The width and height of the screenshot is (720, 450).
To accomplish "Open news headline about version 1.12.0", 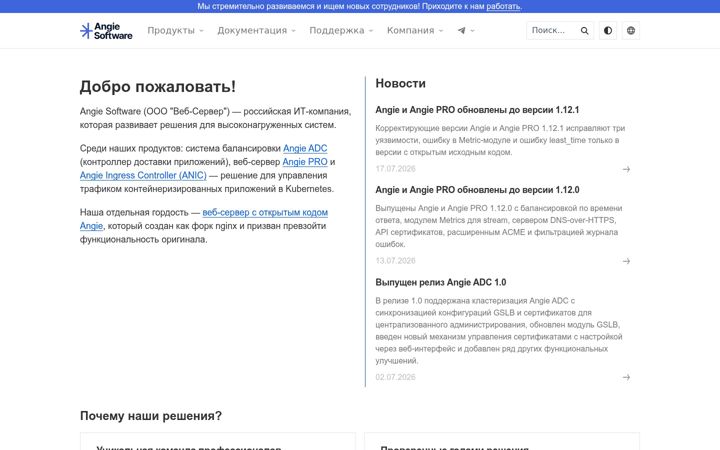I will [477, 190].
